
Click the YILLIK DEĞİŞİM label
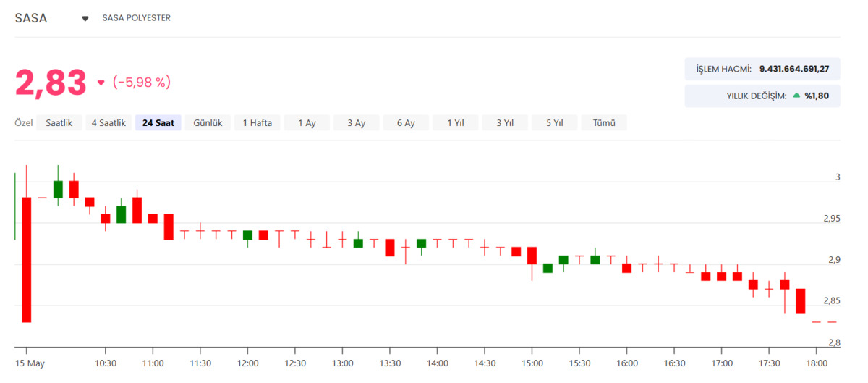tap(756, 96)
